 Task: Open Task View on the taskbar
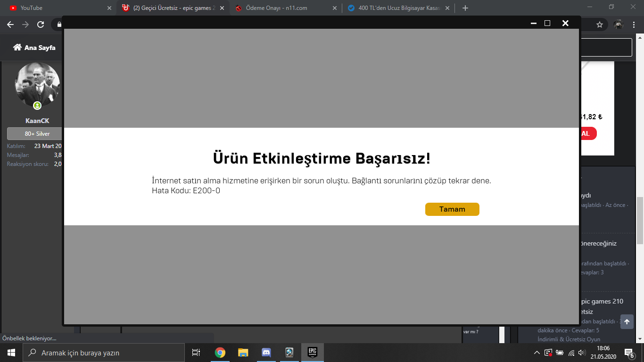197,353
